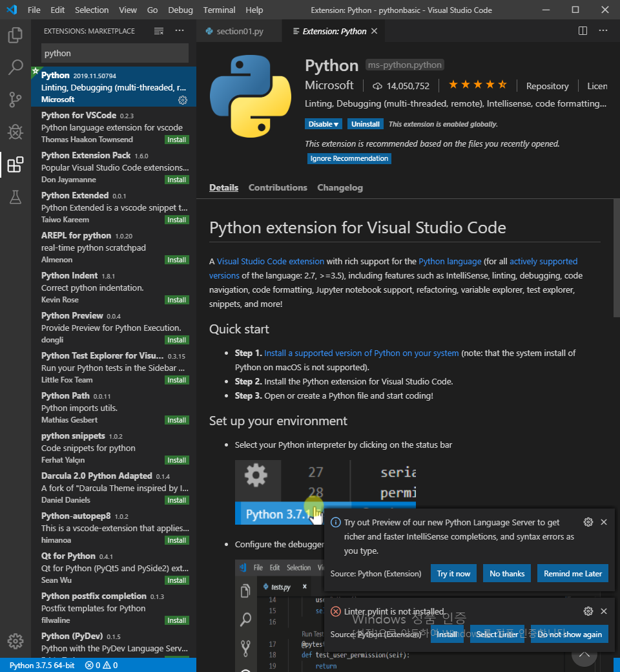620x672 pixels.
Task: Select the Details tab
Action: point(223,188)
